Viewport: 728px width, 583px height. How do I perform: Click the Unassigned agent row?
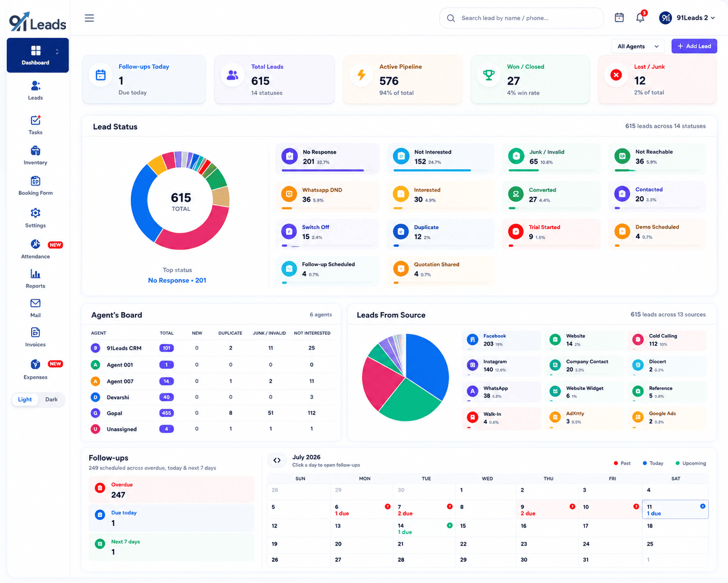pyautogui.click(x=211, y=429)
